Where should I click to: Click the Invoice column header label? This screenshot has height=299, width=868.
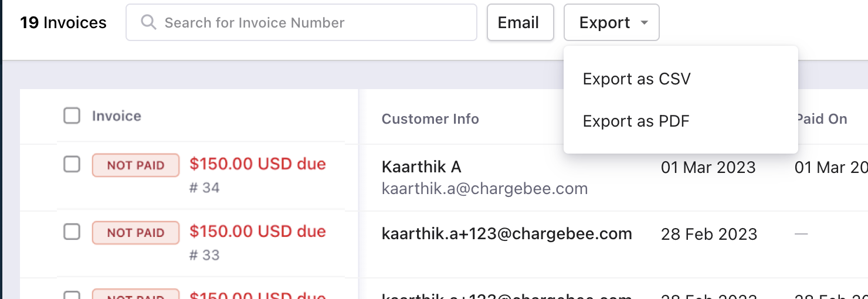tap(117, 116)
